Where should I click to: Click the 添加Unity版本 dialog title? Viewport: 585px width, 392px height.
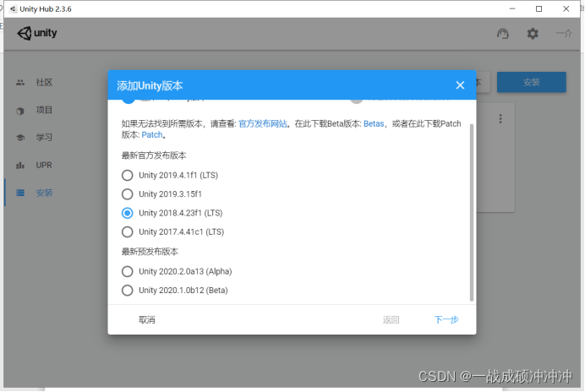150,86
